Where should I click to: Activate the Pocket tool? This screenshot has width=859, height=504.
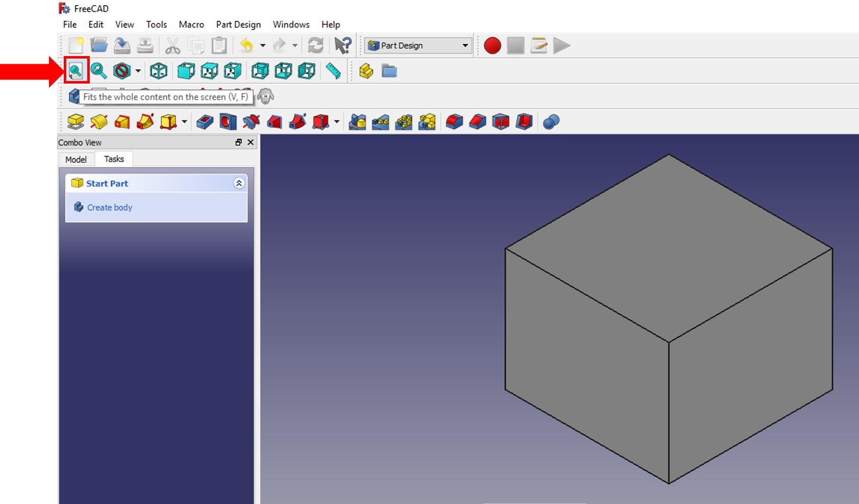point(204,121)
